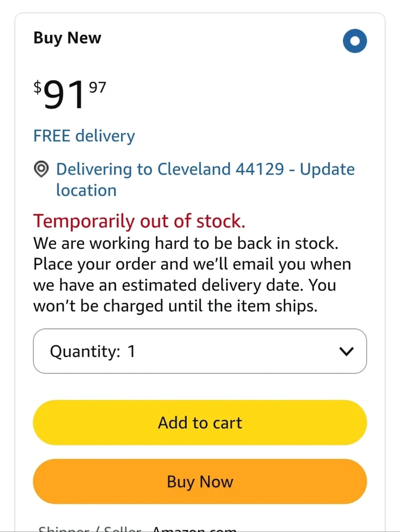Click the orange Buy Now button
The image size is (400, 532).
pyautogui.click(x=200, y=482)
